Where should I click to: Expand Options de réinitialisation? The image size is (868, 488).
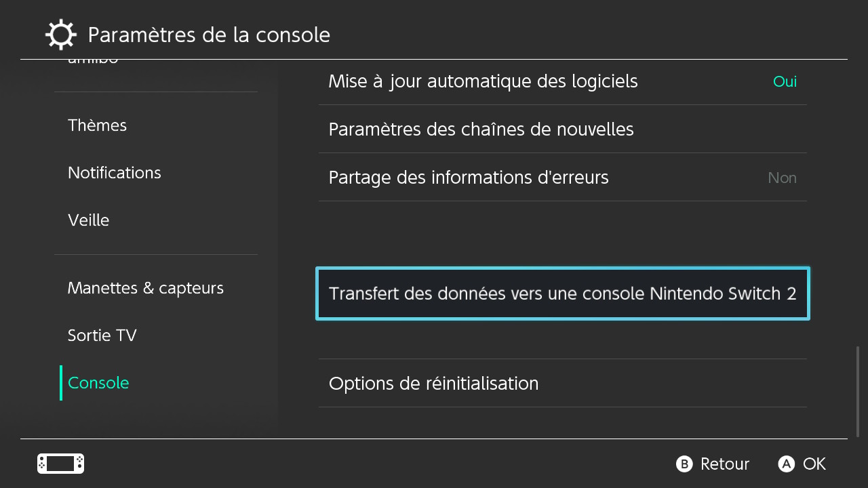point(433,384)
